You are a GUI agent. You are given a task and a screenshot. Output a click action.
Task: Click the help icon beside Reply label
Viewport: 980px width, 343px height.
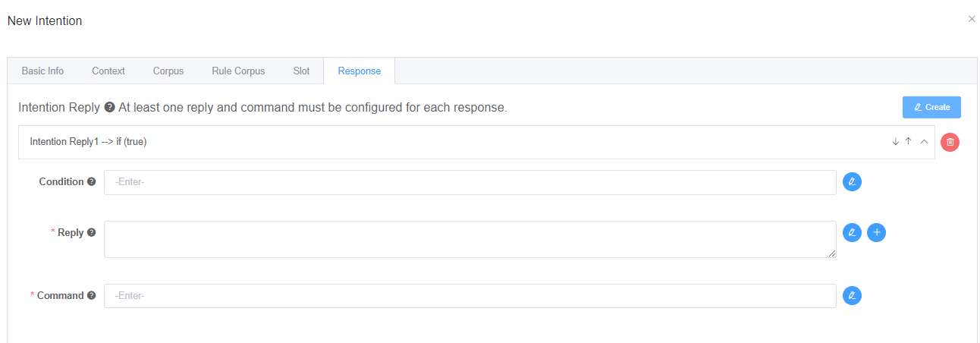(x=92, y=232)
